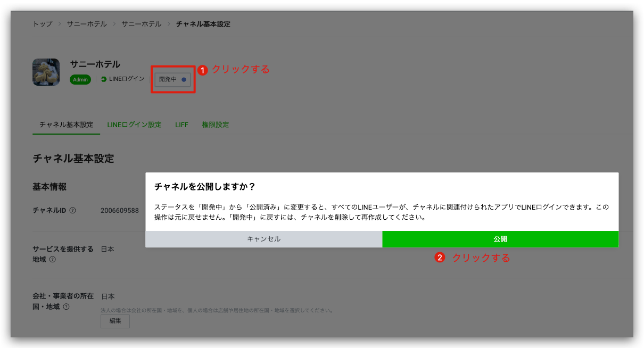Open the help icon for 会社・事業者の所在国・地域
The height and width of the screenshot is (348, 644).
[66, 307]
